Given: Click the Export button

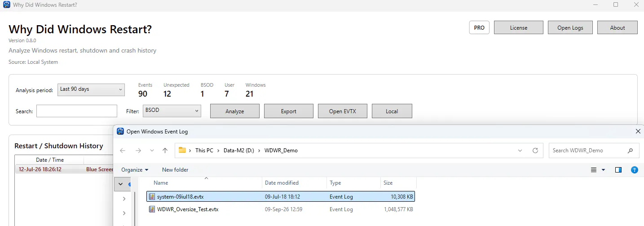Looking at the screenshot, I should [x=289, y=111].
